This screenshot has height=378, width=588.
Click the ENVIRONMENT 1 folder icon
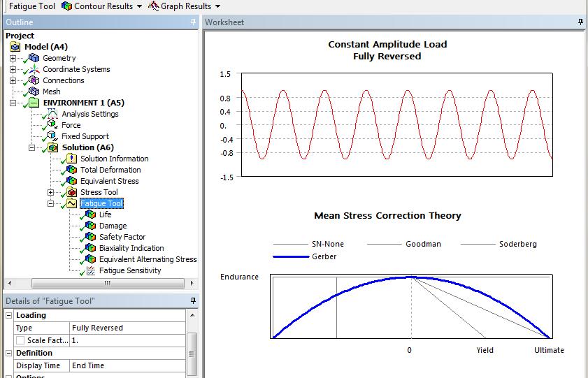click(34, 103)
